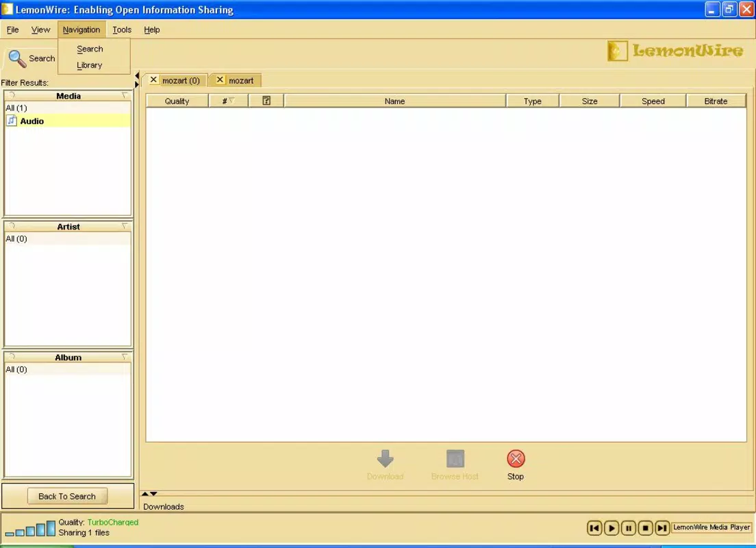Open the Artist filter dropdown arrow
The image size is (756, 548).
[x=125, y=226]
